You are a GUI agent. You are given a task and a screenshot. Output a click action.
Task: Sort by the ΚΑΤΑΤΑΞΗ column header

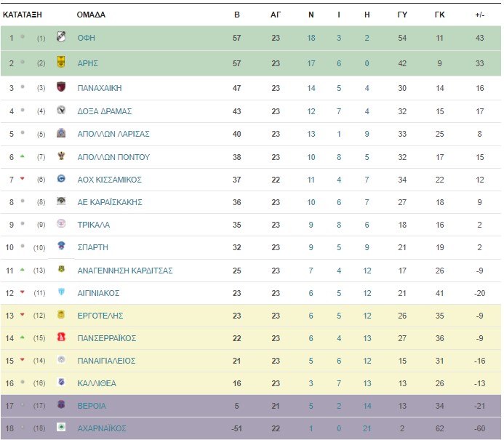(22, 15)
